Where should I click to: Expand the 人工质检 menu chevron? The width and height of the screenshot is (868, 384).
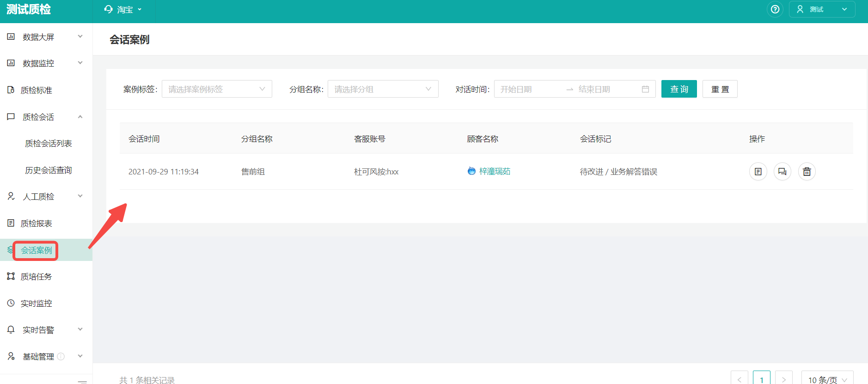80,196
